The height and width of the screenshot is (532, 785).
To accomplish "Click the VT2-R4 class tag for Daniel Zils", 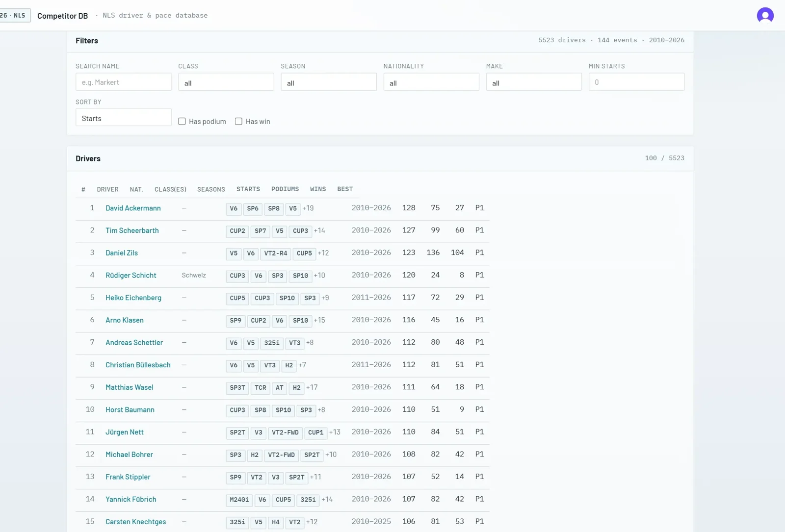I will coord(276,253).
